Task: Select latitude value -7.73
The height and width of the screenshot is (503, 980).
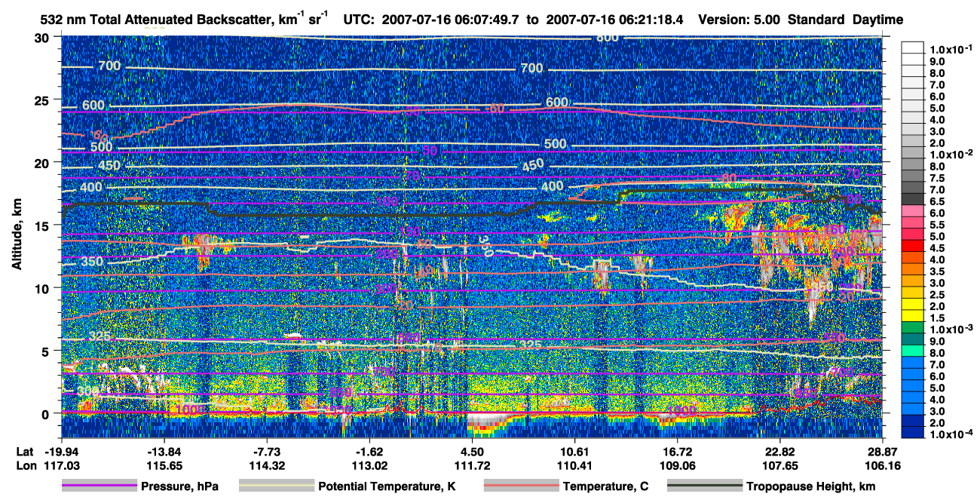Action: [266, 450]
